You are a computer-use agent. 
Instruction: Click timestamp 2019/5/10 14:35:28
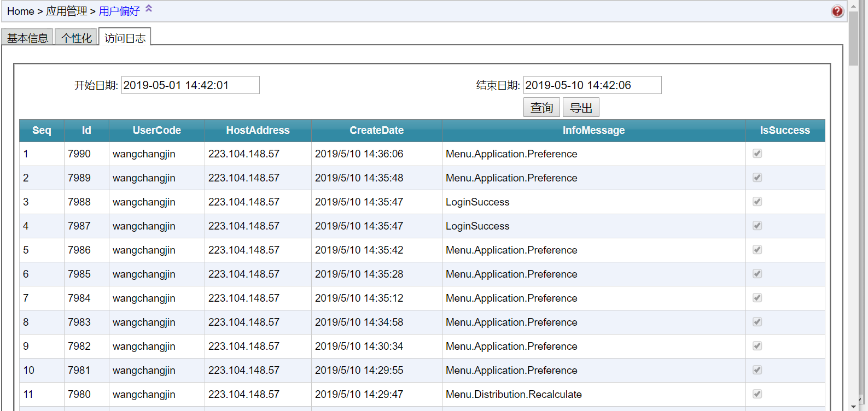(359, 274)
